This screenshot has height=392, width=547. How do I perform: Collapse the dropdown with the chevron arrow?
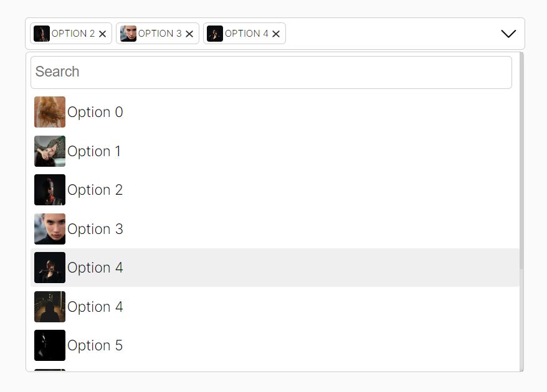coord(507,34)
